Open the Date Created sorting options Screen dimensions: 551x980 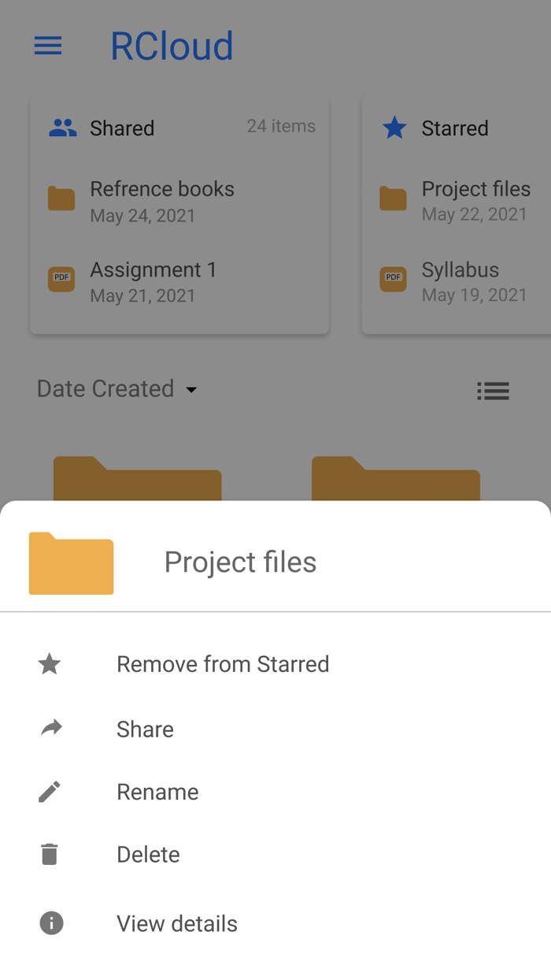(x=105, y=388)
